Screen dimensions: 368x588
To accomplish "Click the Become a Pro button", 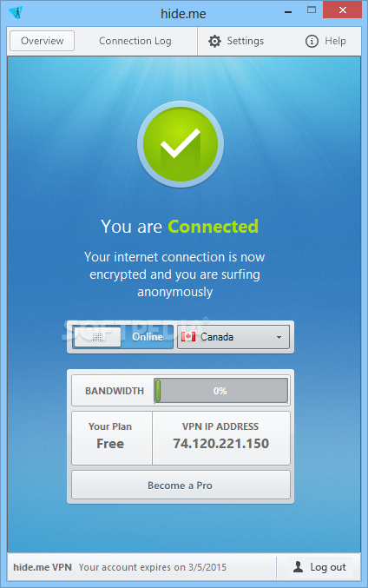I will [x=181, y=486].
